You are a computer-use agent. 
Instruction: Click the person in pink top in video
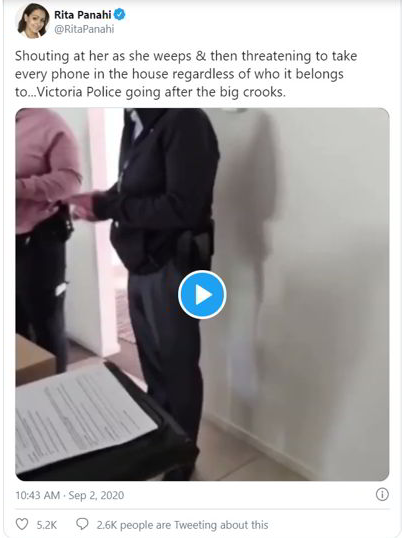click(x=45, y=237)
